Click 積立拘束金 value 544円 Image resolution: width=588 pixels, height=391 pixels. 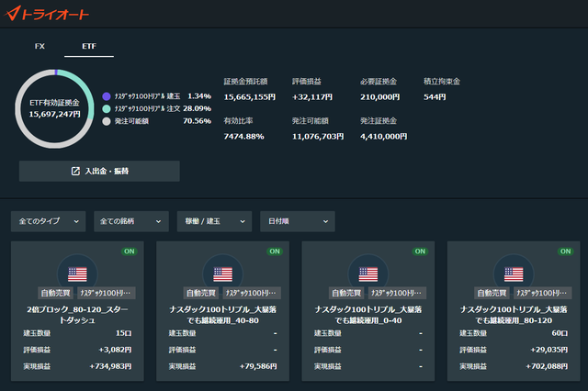(435, 97)
